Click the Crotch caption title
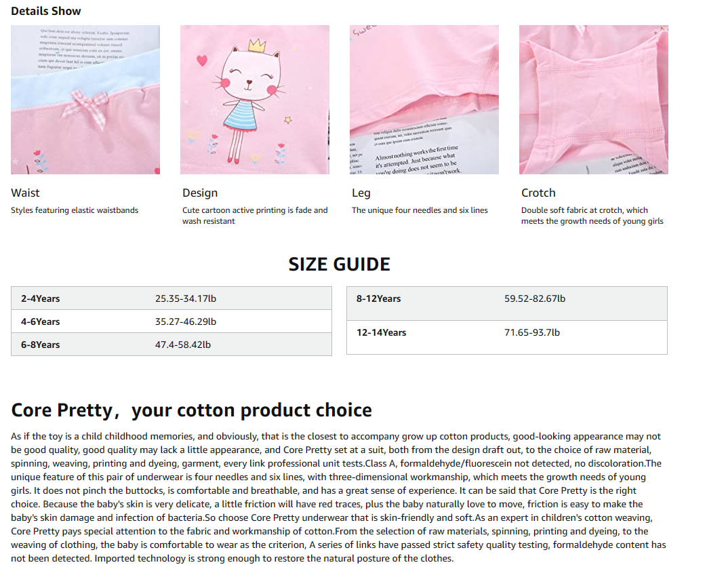 point(538,193)
